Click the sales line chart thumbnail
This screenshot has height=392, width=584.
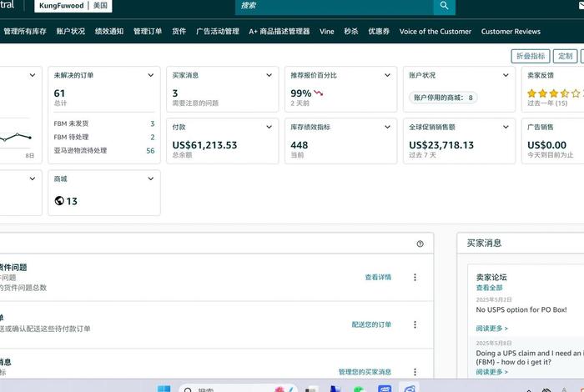pos(16,137)
